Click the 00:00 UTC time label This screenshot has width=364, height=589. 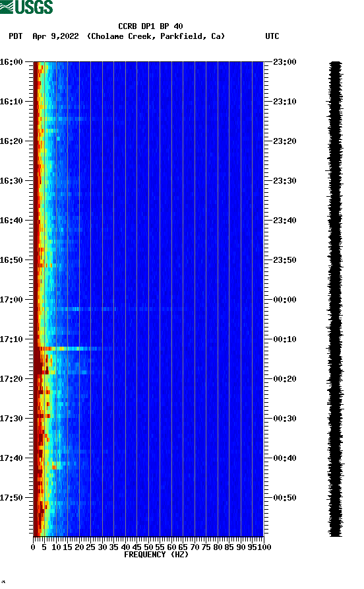(285, 299)
